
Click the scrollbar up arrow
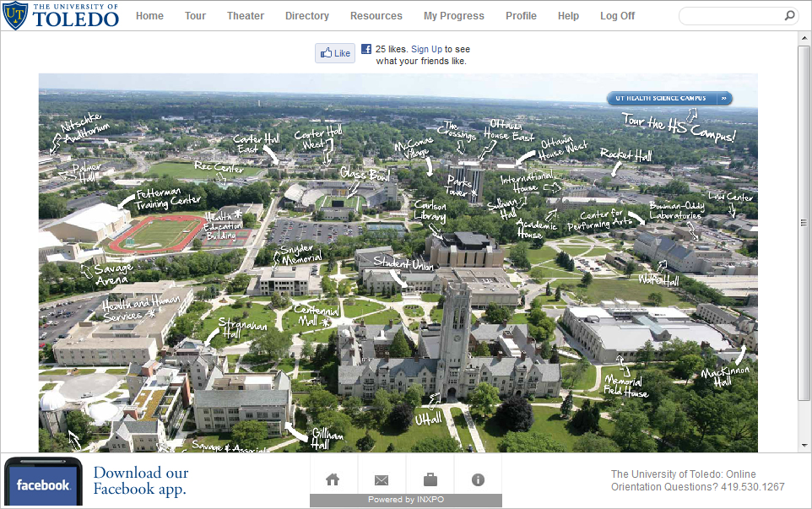(x=804, y=38)
